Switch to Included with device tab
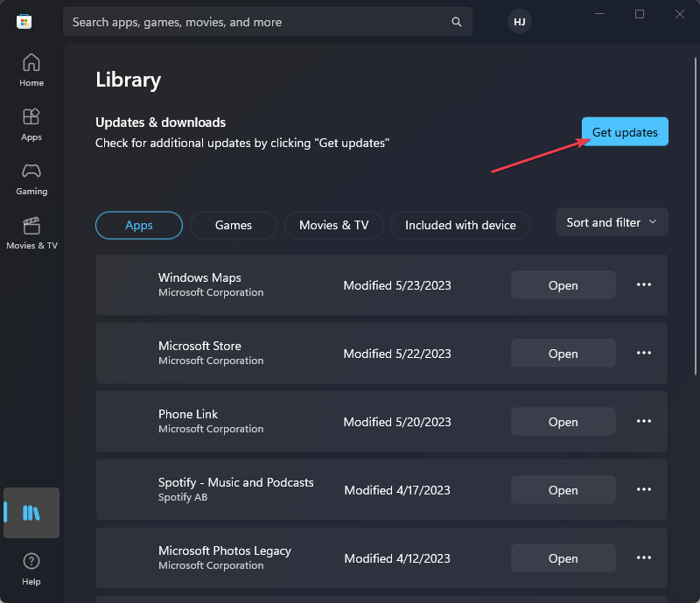Screen dimensions: 700x603 tap(460, 225)
